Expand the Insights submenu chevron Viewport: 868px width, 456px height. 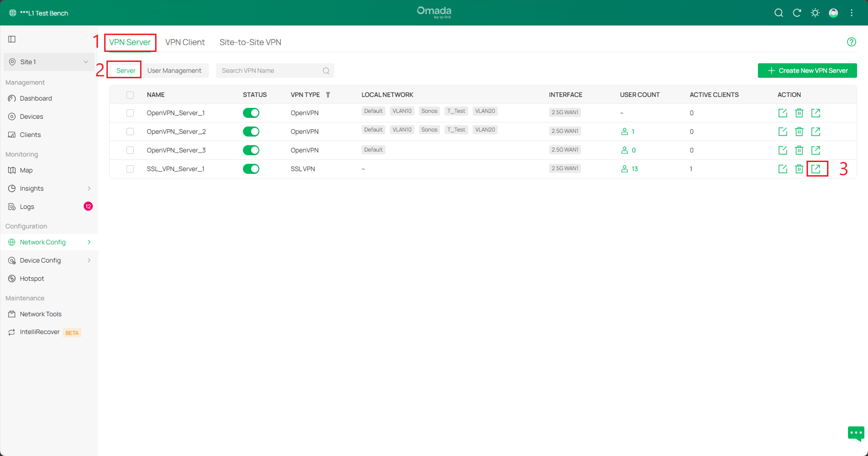tap(89, 188)
